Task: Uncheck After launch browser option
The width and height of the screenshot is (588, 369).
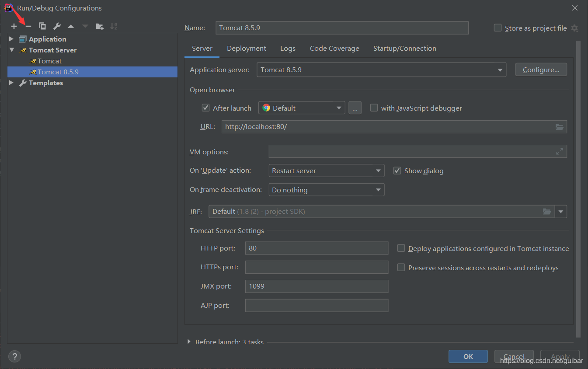Action: click(x=205, y=108)
